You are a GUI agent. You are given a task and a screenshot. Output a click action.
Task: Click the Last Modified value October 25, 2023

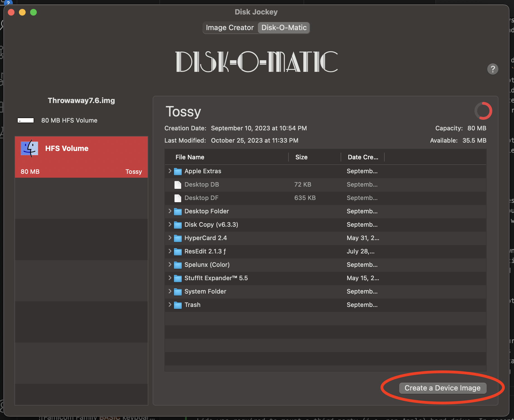click(x=255, y=140)
